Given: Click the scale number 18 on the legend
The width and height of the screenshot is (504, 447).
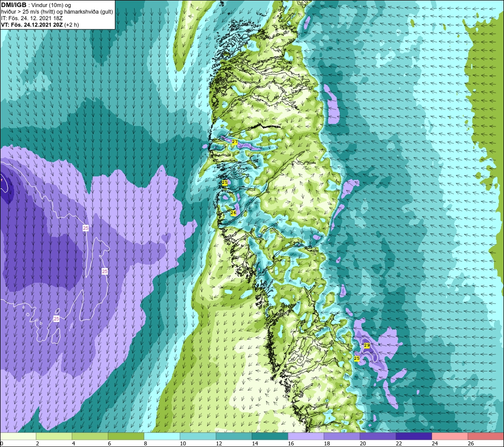Looking at the screenshot, I should pos(327,443).
